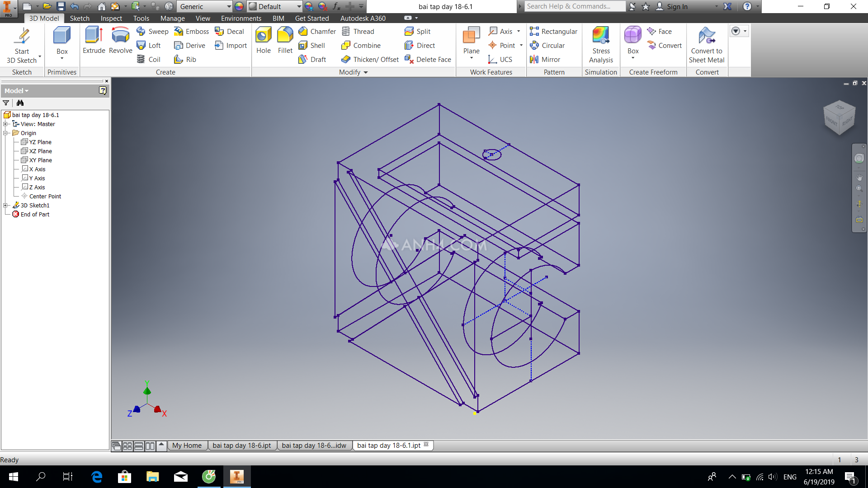The height and width of the screenshot is (488, 868).
Task: Open Thicken/Offset tool
Action: pyautogui.click(x=370, y=59)
